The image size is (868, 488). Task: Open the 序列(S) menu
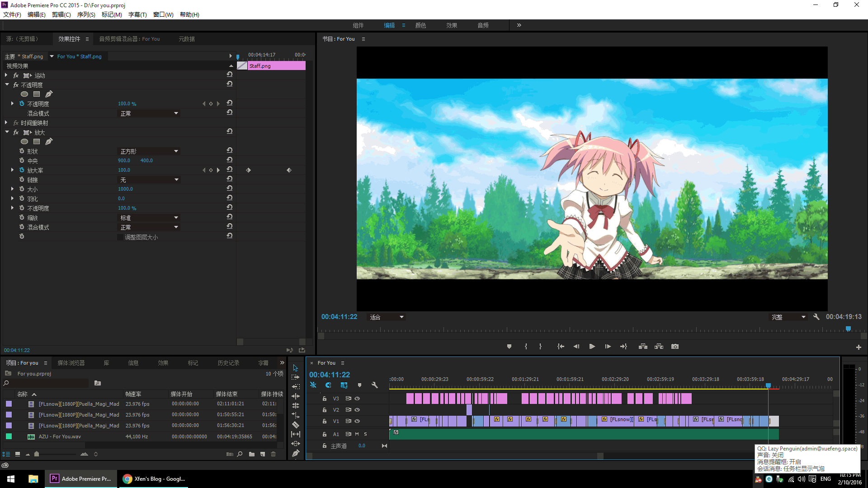pyautogui.click(x=86, y=14)
